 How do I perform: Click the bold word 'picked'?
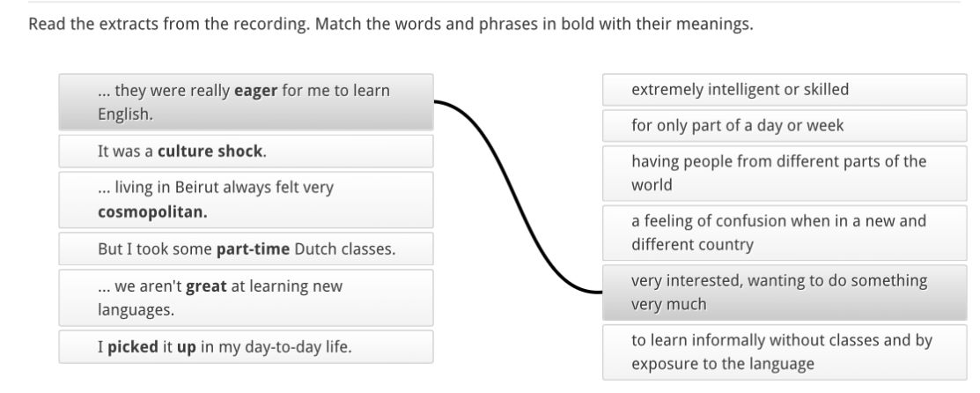[132, 347]
